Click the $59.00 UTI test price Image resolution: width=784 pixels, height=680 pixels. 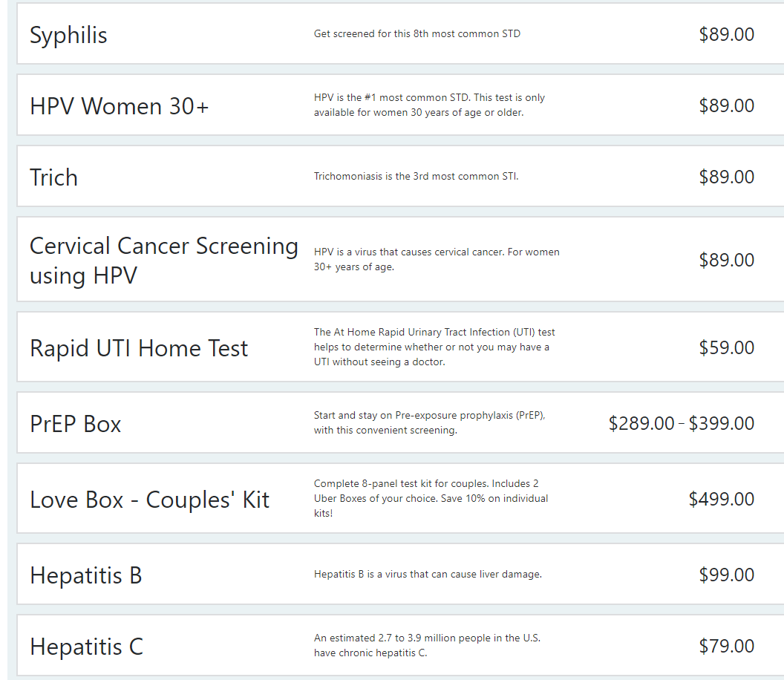pos(726,347)
